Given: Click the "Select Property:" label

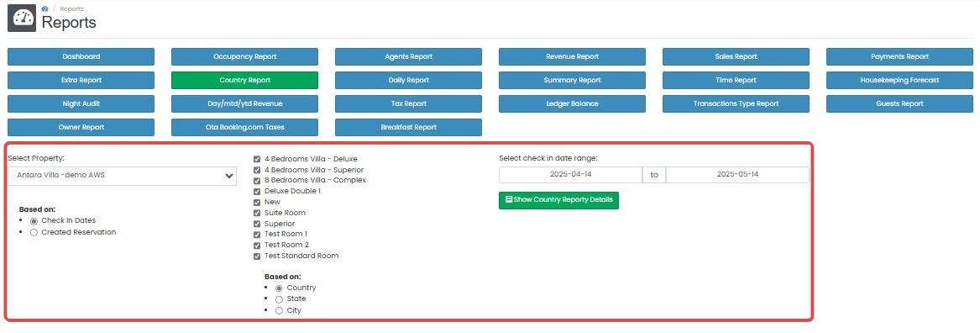Looking at the screenshot, I should (x=35, y=158).
